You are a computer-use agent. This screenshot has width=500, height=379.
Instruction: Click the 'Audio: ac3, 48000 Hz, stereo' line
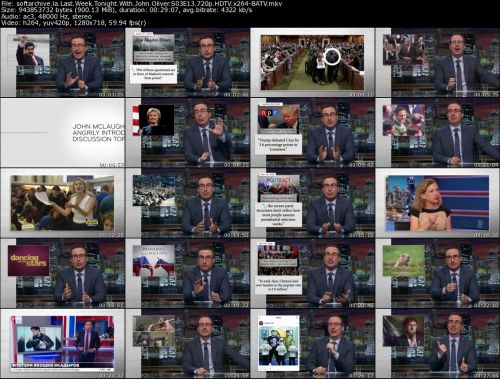click(x=46, y=16)
